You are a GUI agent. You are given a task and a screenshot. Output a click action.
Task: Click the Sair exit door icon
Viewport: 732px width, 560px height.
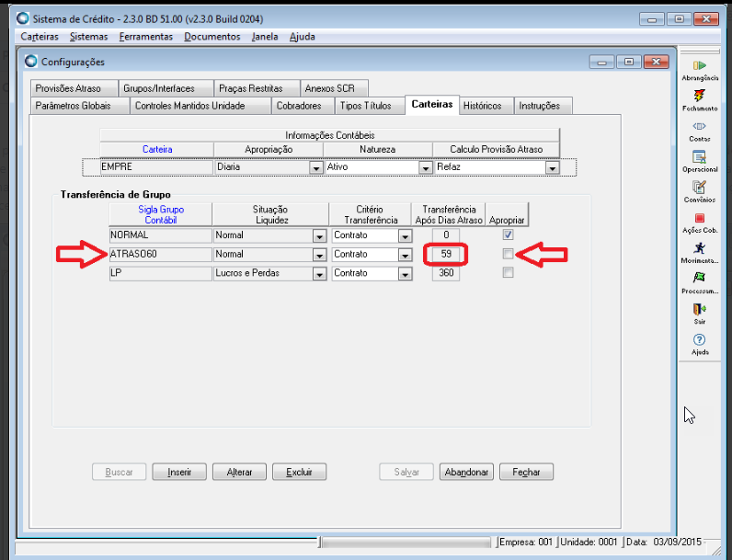[699, 309]
